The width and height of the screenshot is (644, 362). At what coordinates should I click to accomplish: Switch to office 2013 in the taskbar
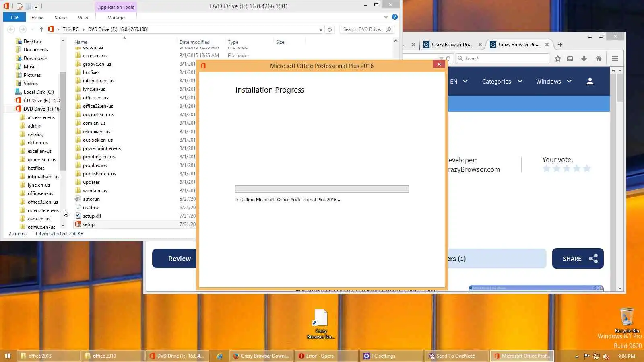pos(48,356)
